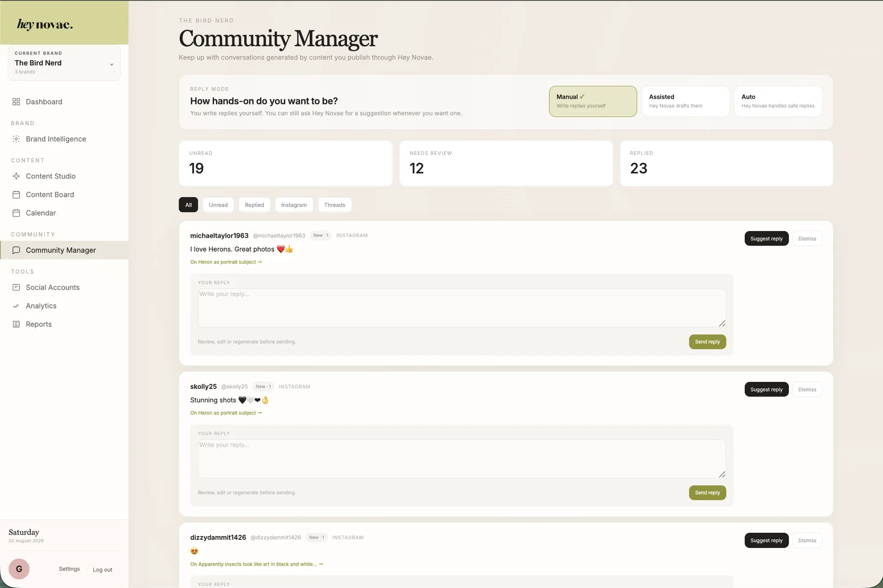This screenshot has width=883, height=588.
Task: Click resize handle on skolly25 reply box
Action: coord(722,474)
